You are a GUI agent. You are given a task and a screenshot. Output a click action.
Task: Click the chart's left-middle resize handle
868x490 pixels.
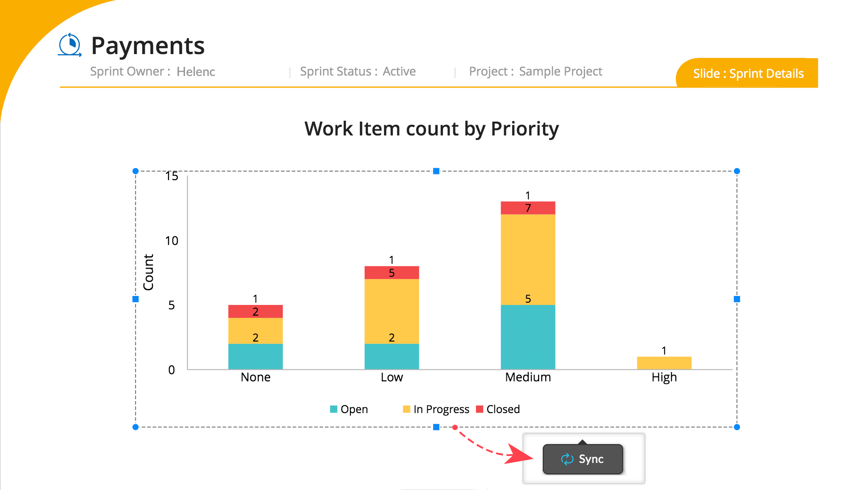pyautogui.click(x=136, y=299)
